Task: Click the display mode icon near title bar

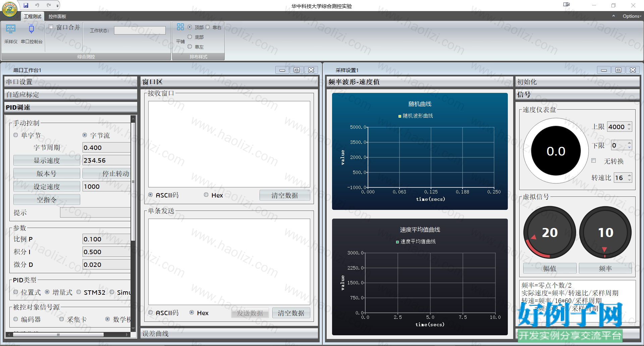Action: [567, 5]
